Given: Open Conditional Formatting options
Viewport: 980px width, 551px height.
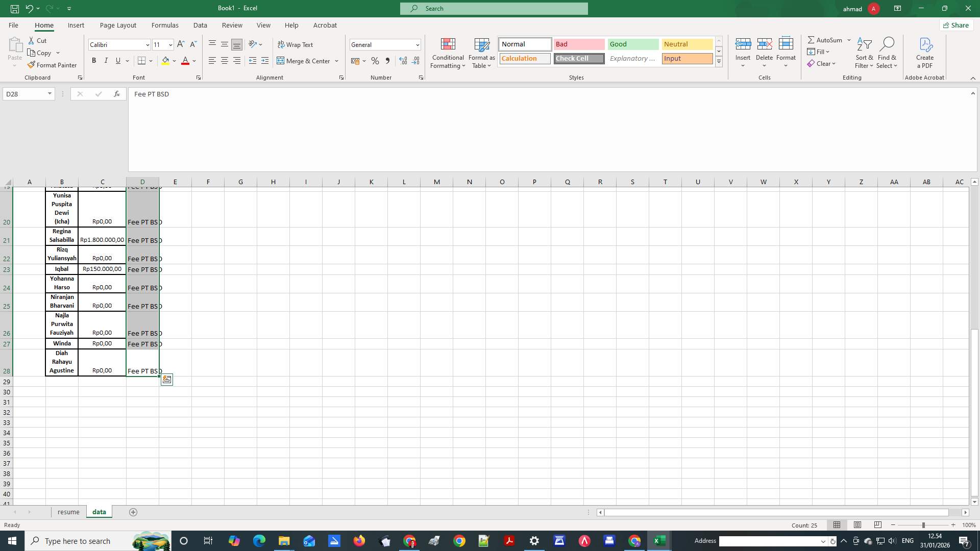Looking at the screenshot, I should coord(448,53).
